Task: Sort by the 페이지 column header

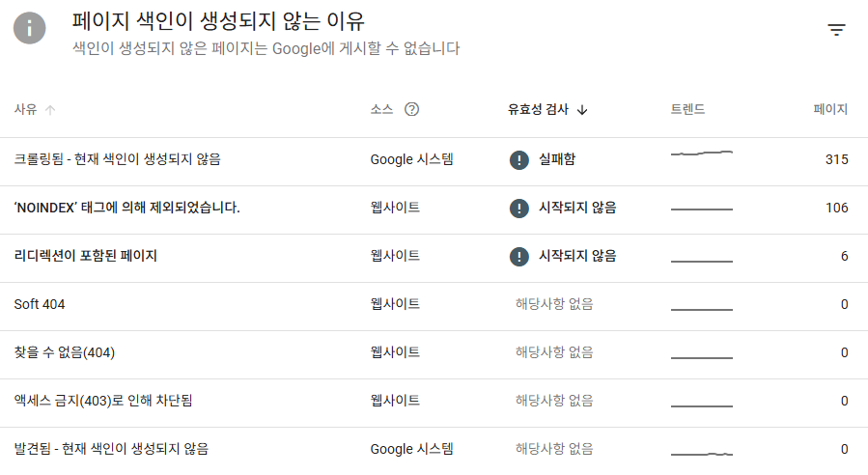Action: click(x=830, y=110)
